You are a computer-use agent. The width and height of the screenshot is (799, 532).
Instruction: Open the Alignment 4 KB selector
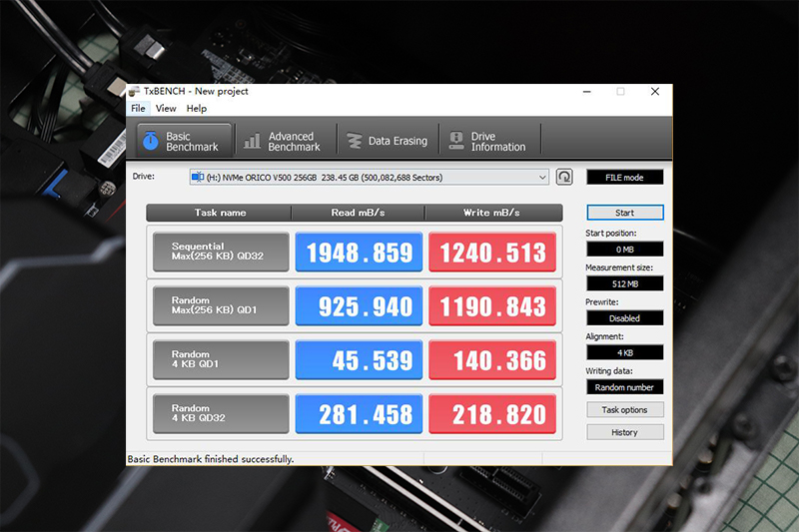coord(625,352)
